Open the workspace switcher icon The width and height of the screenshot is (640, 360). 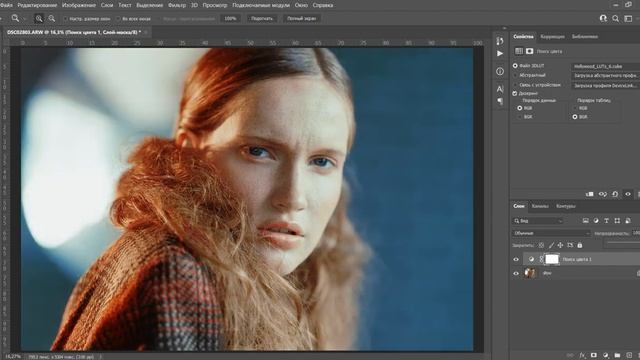tap(628, 18)
